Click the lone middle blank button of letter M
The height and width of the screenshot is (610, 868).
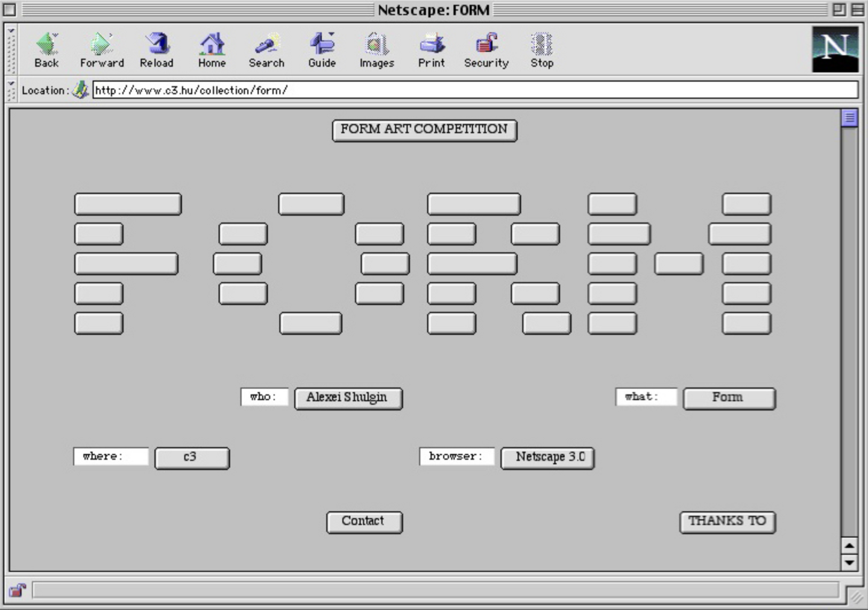679,264
